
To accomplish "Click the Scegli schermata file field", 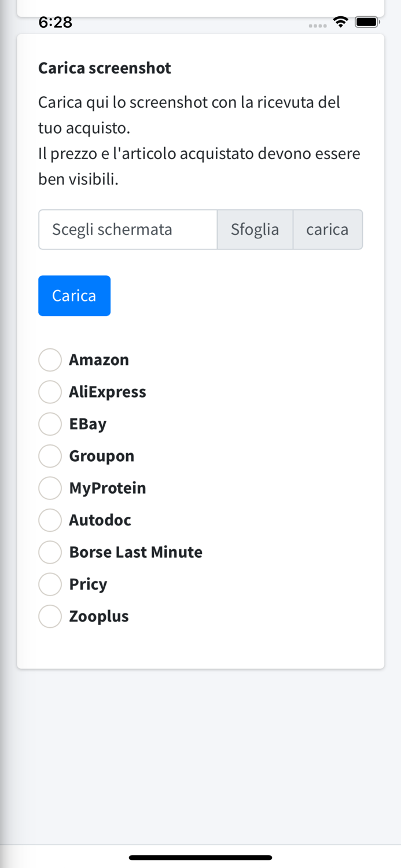I will 128,230.
